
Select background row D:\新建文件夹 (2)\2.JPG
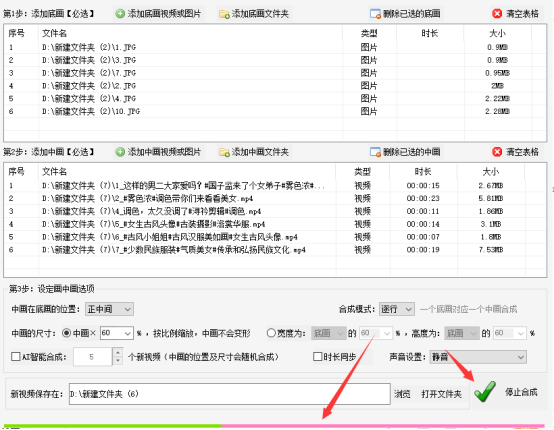[x=275, y=86]
